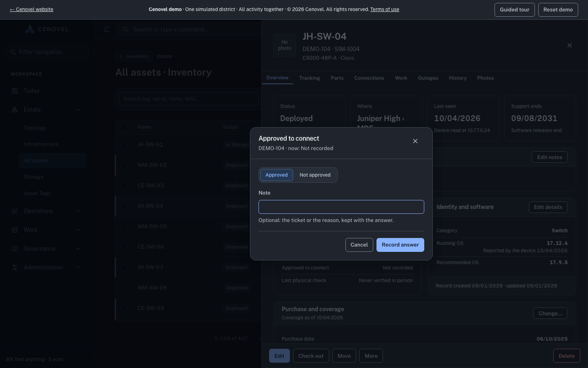The width and height of the screenshot is (588, 368).
Task: Open Asset Tags in sidebar
Action: point(37,193)
